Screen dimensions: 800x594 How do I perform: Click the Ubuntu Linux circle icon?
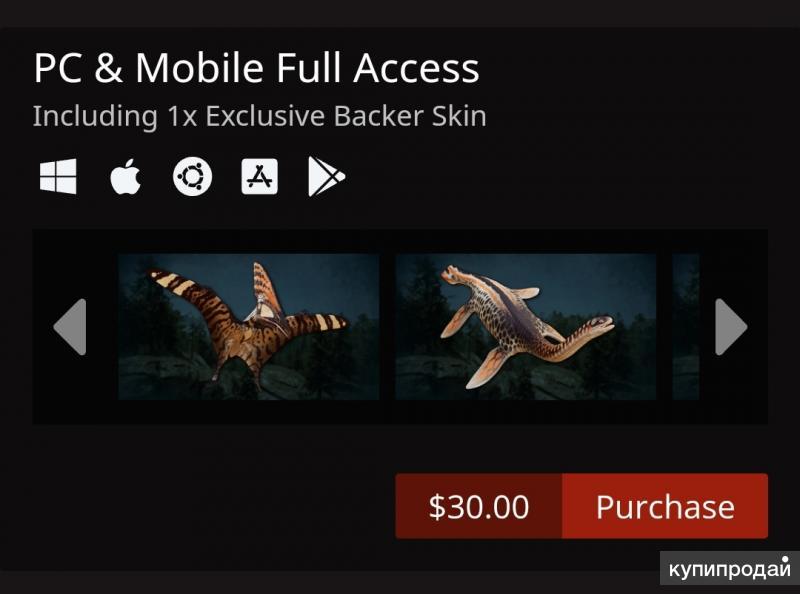[192, 178]
